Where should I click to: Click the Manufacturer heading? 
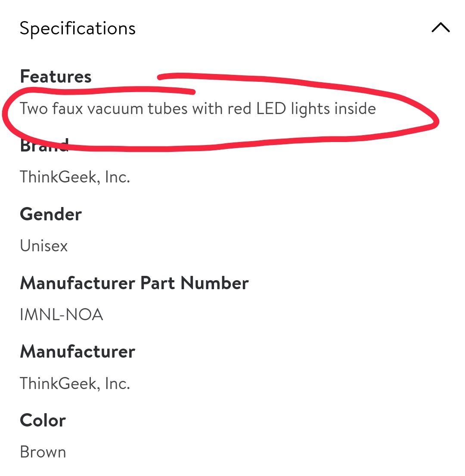[77, 352]
